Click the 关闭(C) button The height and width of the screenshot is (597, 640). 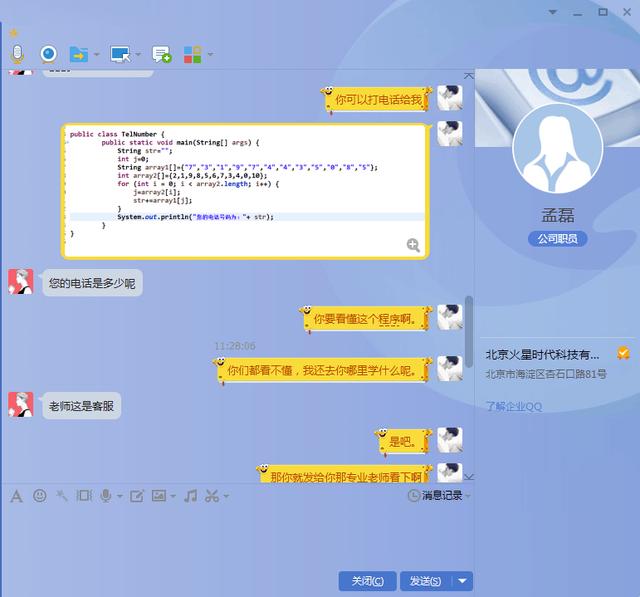[367, 581]
